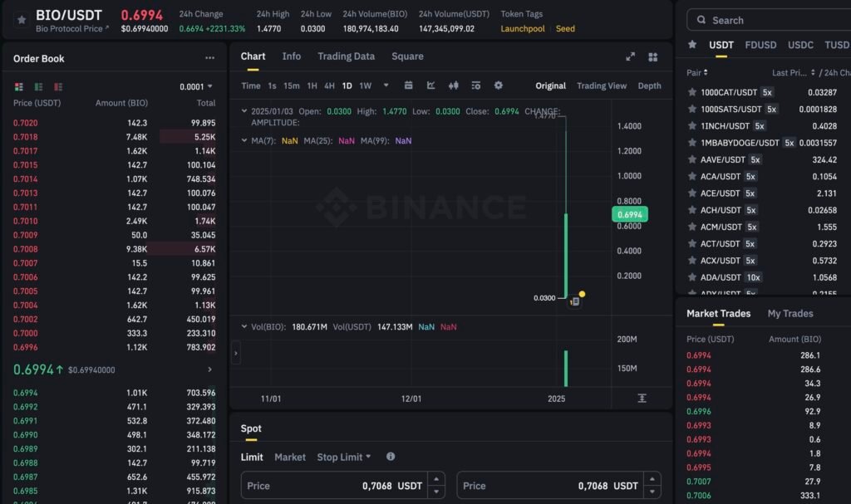Open multi-chart layout grid icon
Viewport: 851px width, 504px height.
click(653, 57)
